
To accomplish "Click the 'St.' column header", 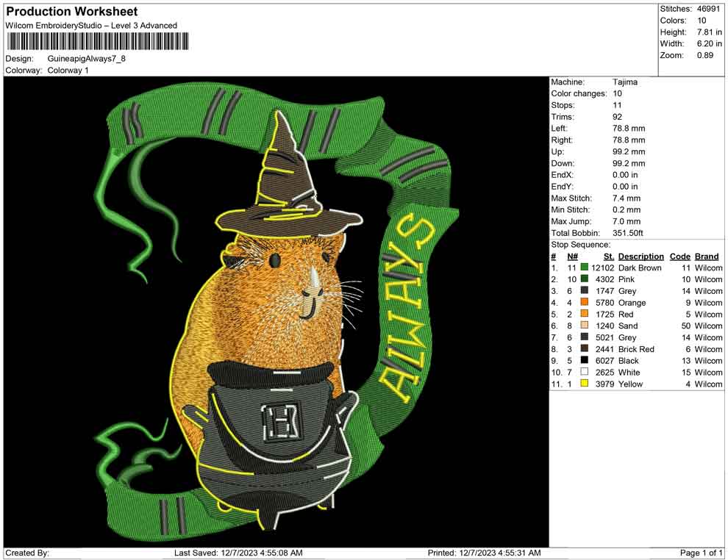I will (x=609, y=256).
